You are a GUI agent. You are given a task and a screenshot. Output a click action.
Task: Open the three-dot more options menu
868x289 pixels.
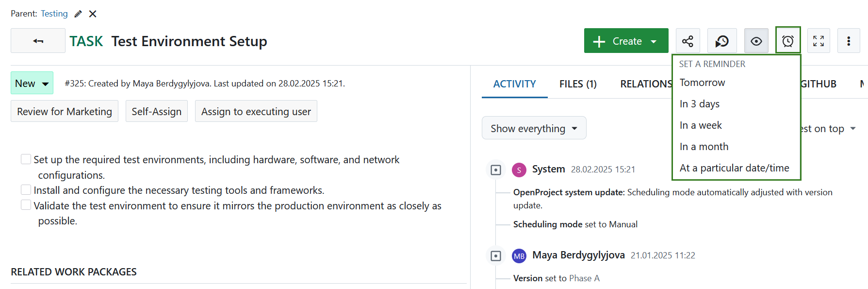coord(848,41)
